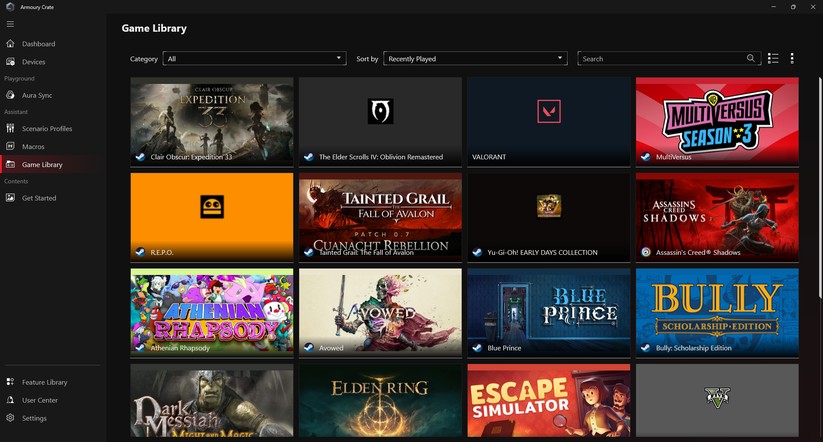The width and height of the screenshot is (823, 442).
Task: Open Feature Library at sidebar bottom
Action: click(44, 382)
